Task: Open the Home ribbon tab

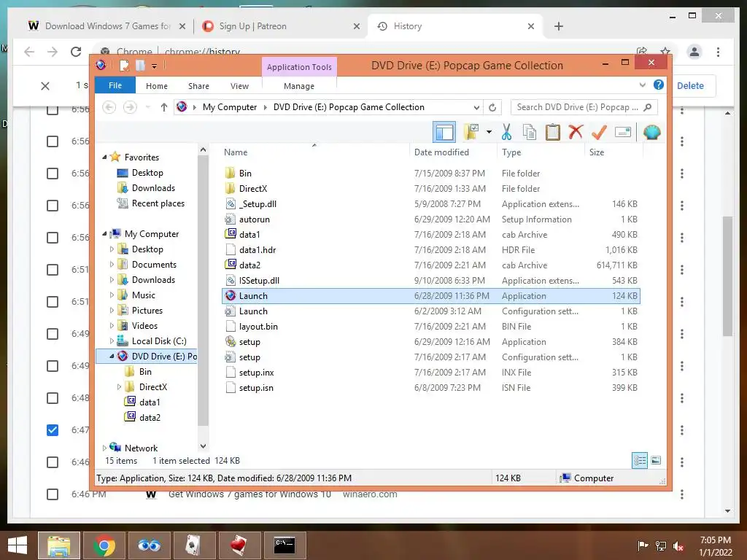Action: (x=157, y=86)
